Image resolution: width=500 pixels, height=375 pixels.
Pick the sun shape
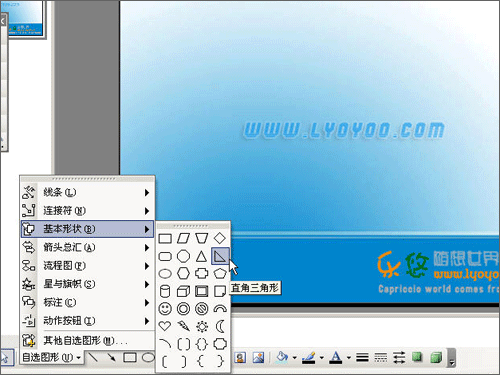click(202, 326)
